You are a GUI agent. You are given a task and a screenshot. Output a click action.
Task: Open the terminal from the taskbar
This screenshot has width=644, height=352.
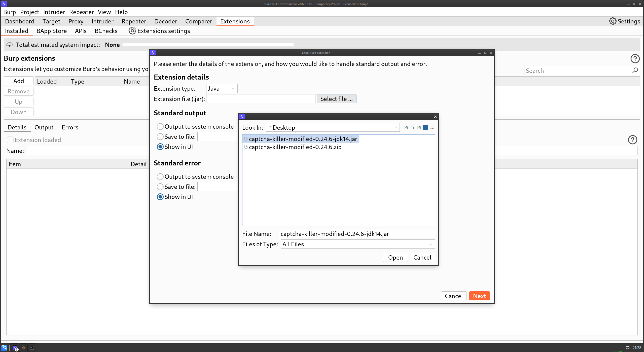coord(32,348)
